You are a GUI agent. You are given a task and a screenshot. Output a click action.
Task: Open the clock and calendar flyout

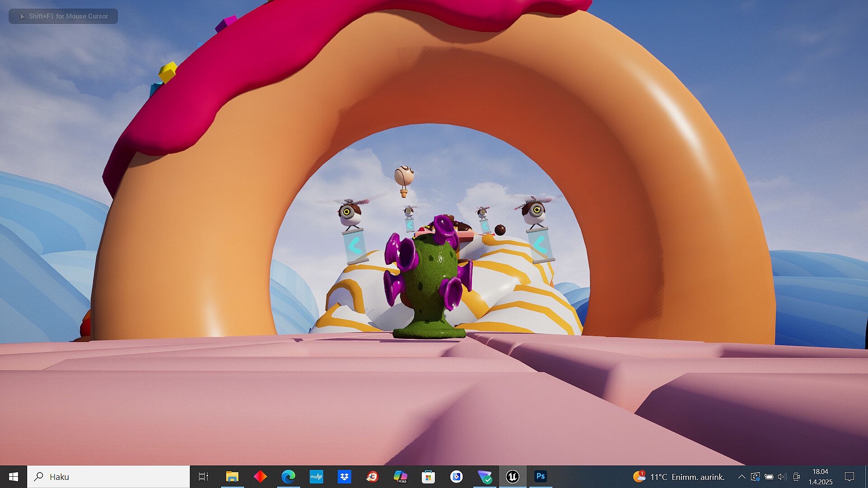(820, 477)
